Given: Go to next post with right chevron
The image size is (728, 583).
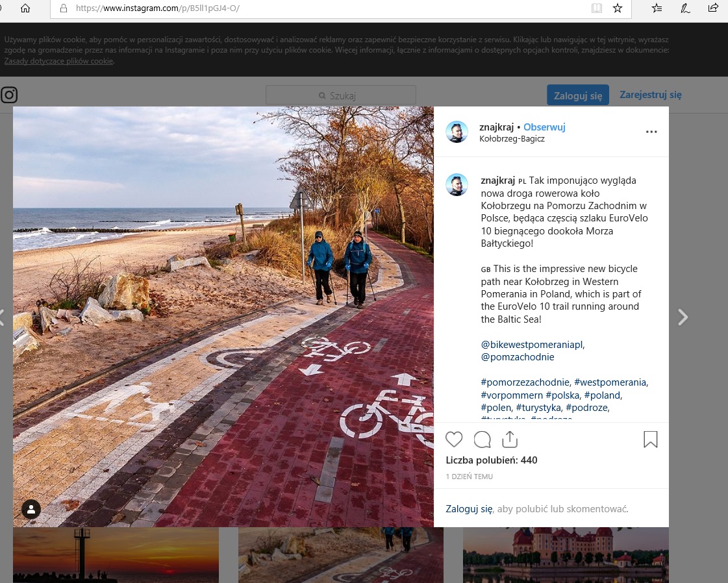Looking at the screenshot, I should [x=683, y=317].
